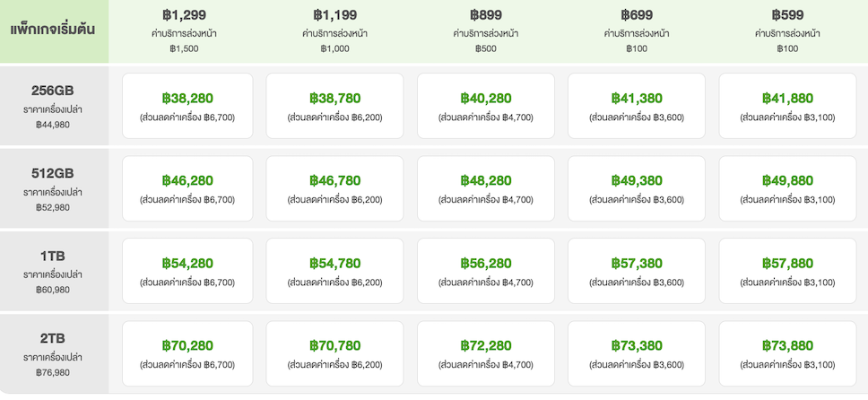Choose the ฿38,780 option for 256GB

point(334,106)
